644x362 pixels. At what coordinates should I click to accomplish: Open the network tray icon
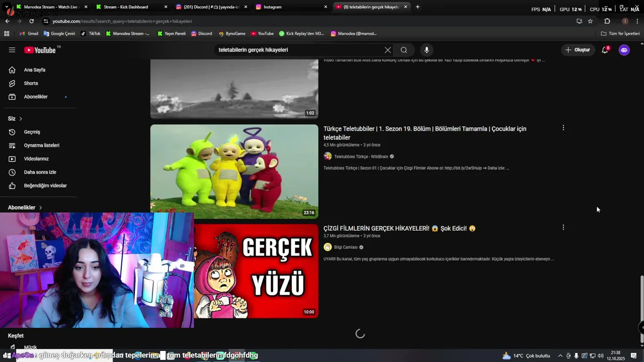tap(592, 356)
